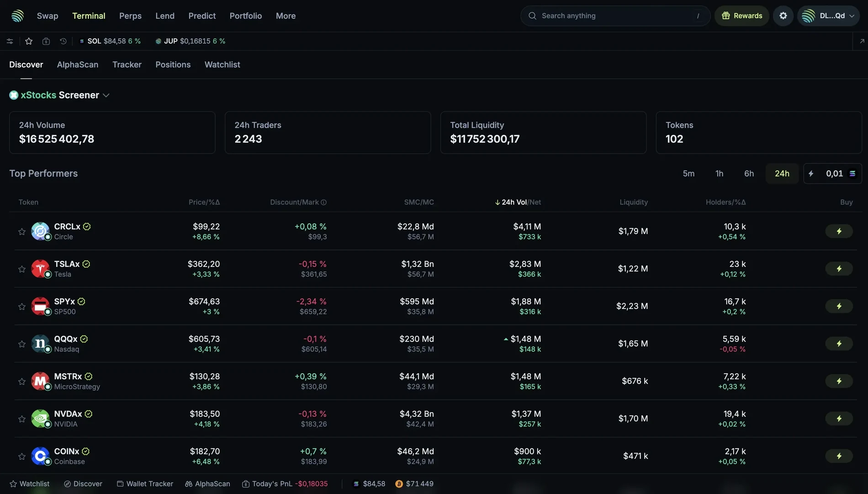This screenshot has width=868, height=494.
Task: Quick buy CRCLx with lightning button
Action: [839, 231]
